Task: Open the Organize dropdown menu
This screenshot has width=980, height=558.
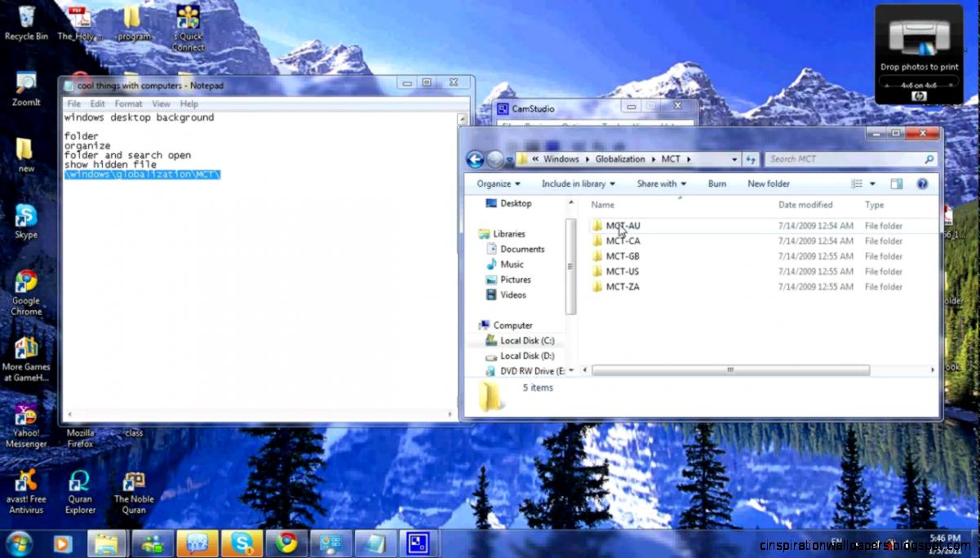Action: click(x=497, y=183)
